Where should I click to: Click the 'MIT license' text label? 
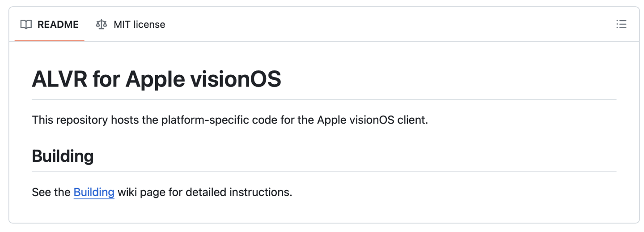(x=139, y=25)
